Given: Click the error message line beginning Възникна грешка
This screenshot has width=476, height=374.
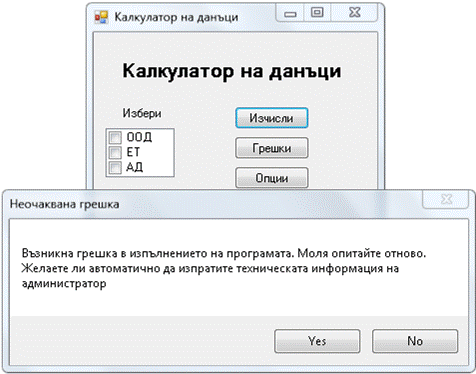Looking at the screenshot, I should (224, 253).
